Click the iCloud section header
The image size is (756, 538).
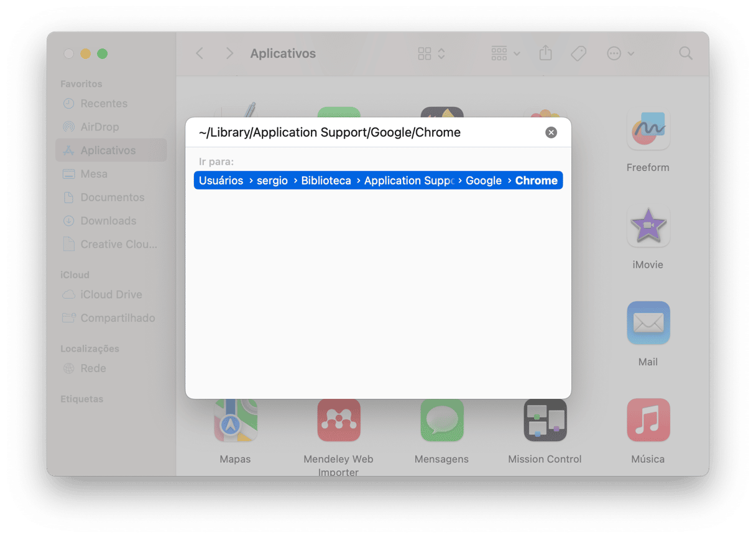(x=75, y=275)
